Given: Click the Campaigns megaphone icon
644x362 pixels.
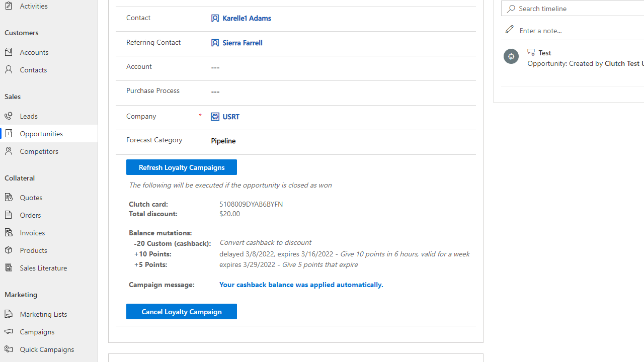Looking at the screenshot, I should coord(9,332).
